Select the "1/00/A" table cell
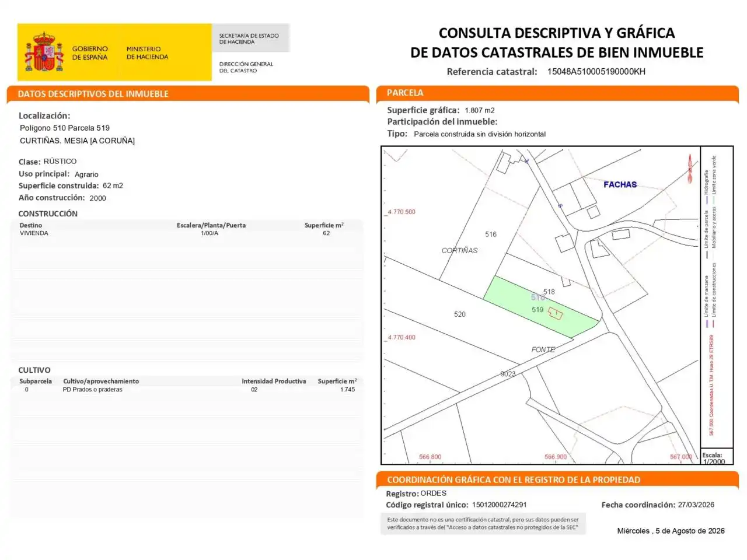The image size is (747, 560). 210,233
